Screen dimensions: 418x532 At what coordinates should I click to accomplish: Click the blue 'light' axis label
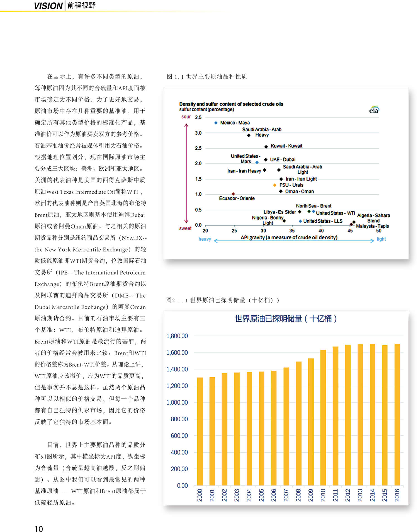coord(381,239)
